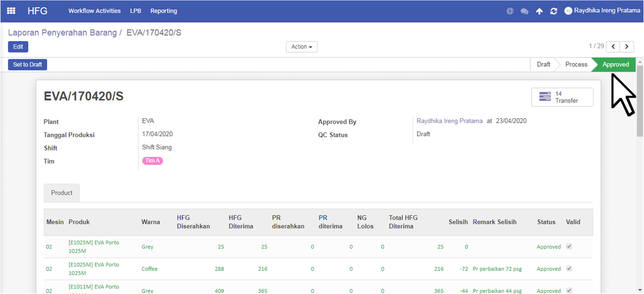Go to the previous record arrow
644x294 pixels.
(x=613, y=46)
